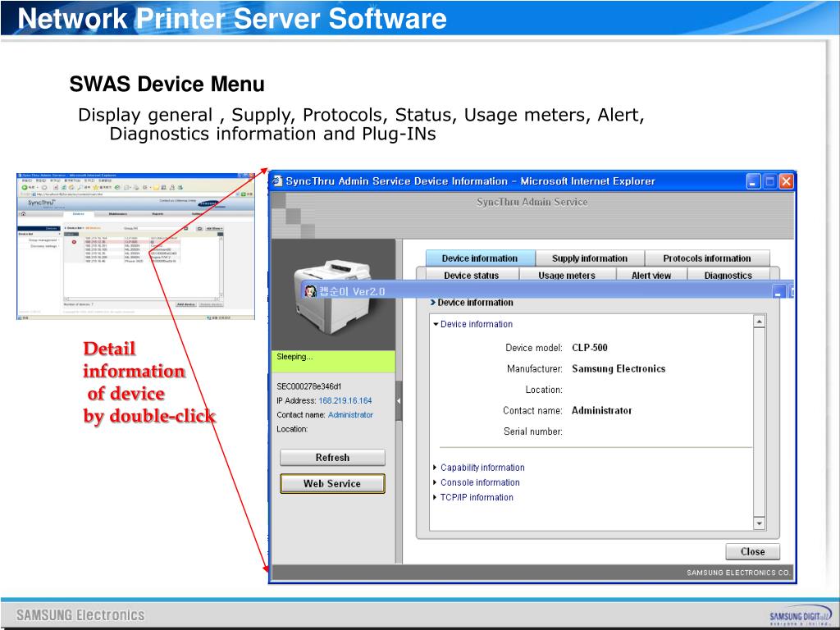The height and width of the screenshot is (630, 840).
Task: Click the green Back arrow in the small browser window
Action: 24,188
